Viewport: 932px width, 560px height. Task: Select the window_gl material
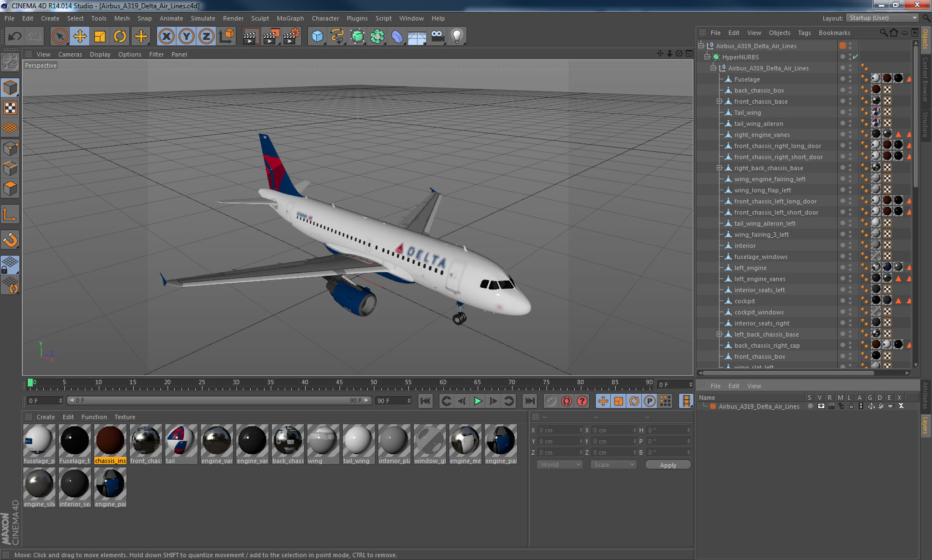(429, 444)
